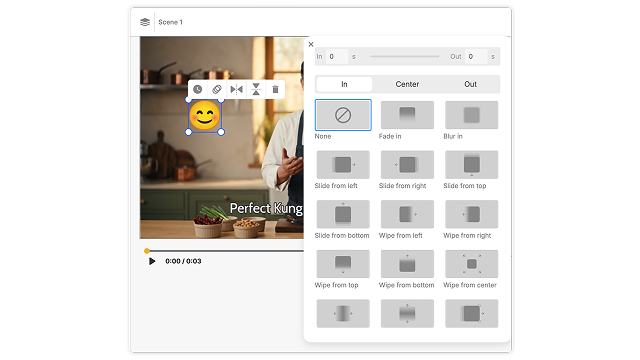Close the animation panel
The width and height of the screenshot is (640, 360).
(x=311, y=44)
